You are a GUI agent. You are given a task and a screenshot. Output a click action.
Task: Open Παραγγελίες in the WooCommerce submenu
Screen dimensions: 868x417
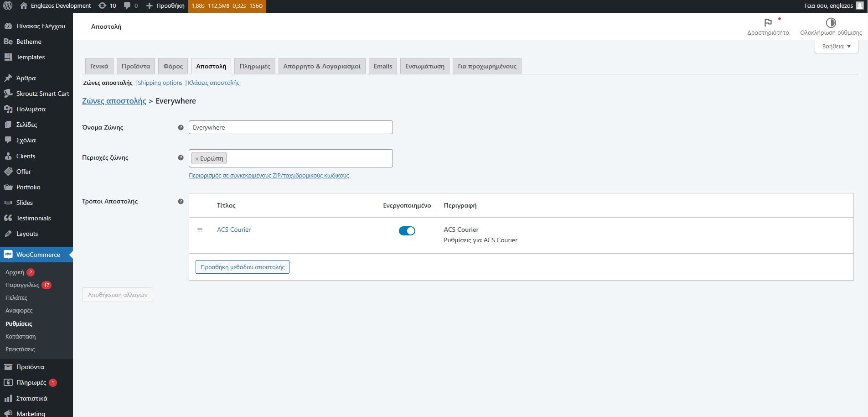click(22, 285)
